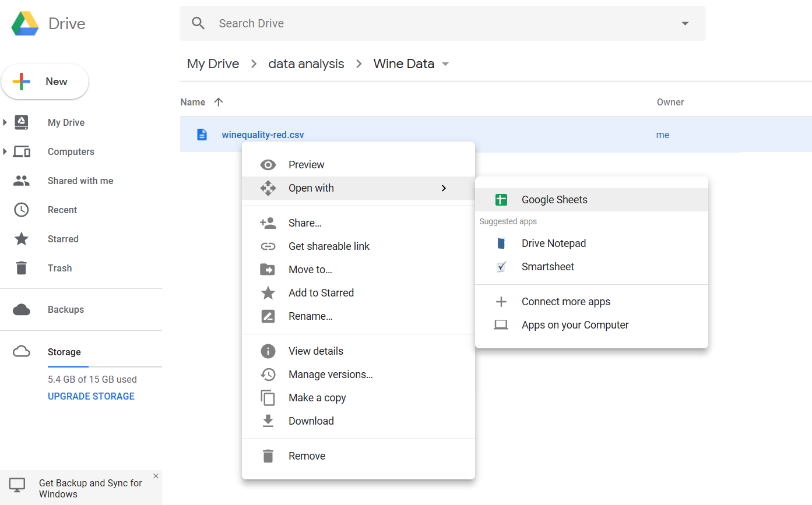This screenshot has width=812, height=505.
Task: Click the Smartsheet icon under Suggested apps
Action: pos(501,266)
